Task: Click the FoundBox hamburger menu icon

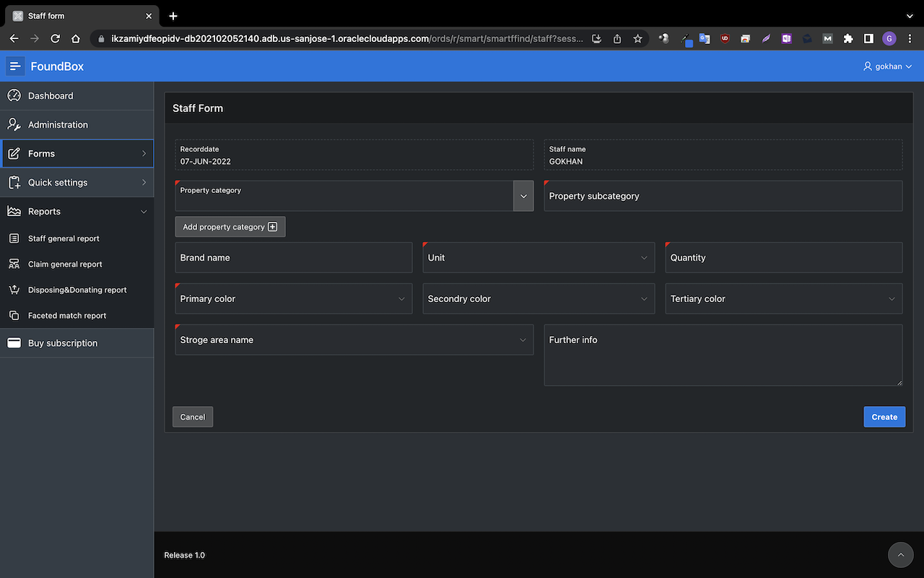Action: pos(15,66)
